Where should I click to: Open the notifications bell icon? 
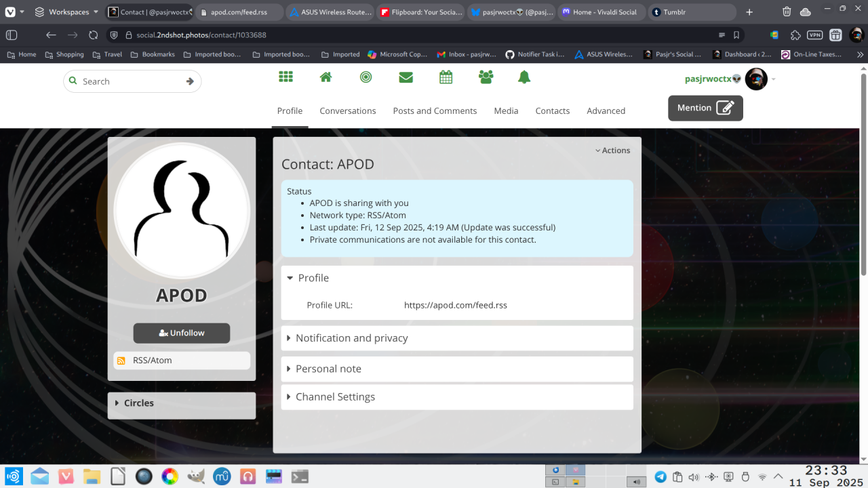click(524, 77)
